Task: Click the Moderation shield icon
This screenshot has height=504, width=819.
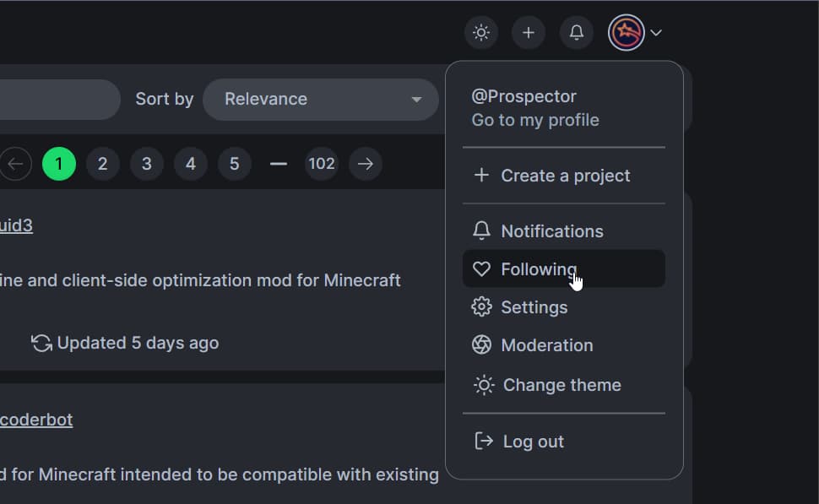Action: pos(482,344)
